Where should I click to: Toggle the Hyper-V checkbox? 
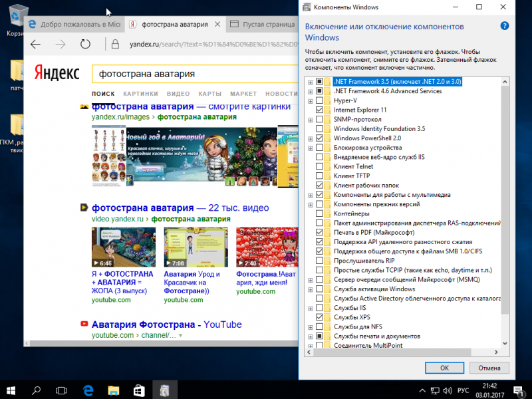click(319, 100)
